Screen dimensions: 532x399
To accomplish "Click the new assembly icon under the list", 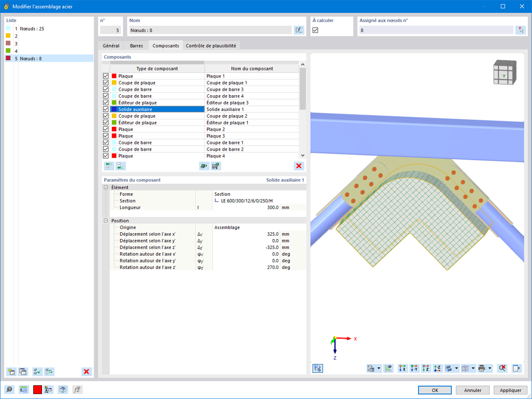I will tap(11, 371).
